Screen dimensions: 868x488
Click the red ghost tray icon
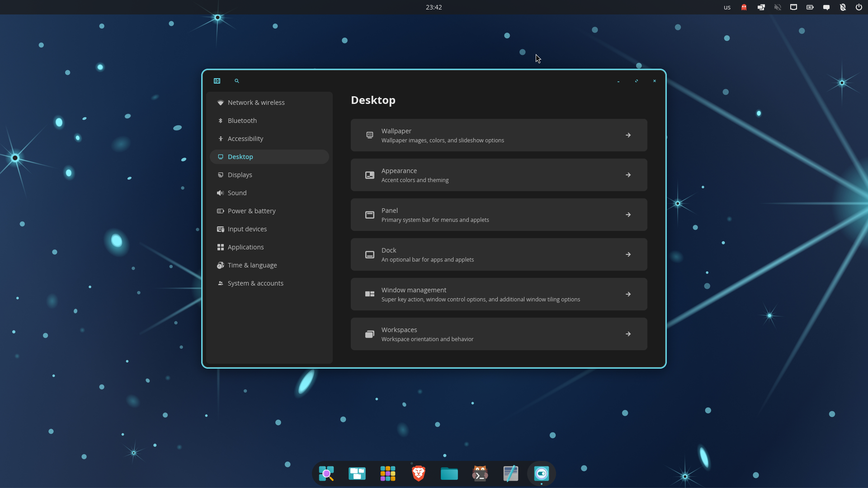(744, 7)
